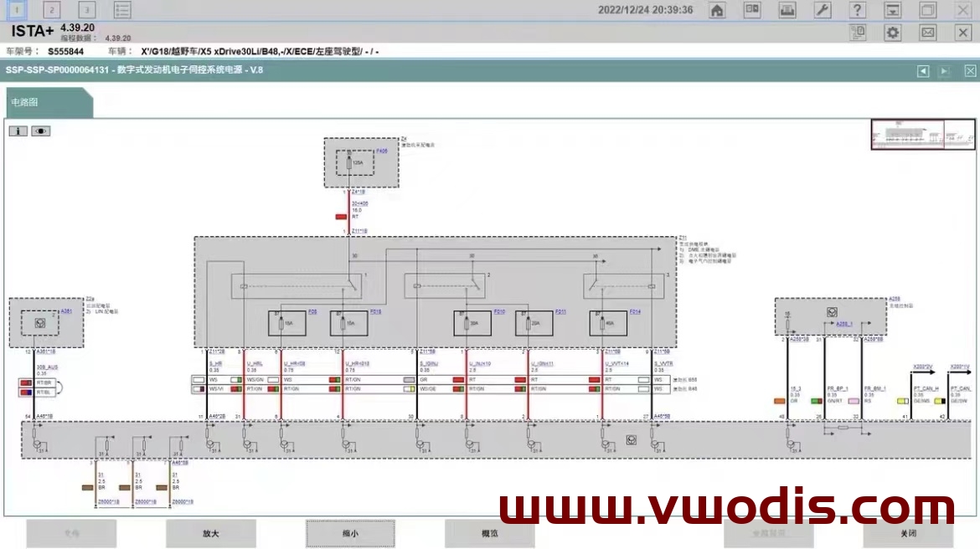
Task: Open the document list icon beside gear
Action: point(858,33)
